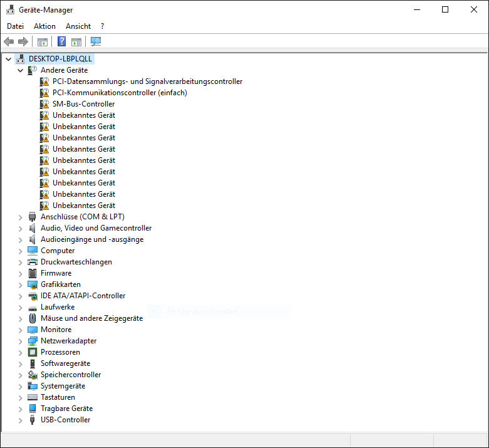Click the Druckwarteschlangen printer icon
The image size is (489, 448).
coord(33,262)
